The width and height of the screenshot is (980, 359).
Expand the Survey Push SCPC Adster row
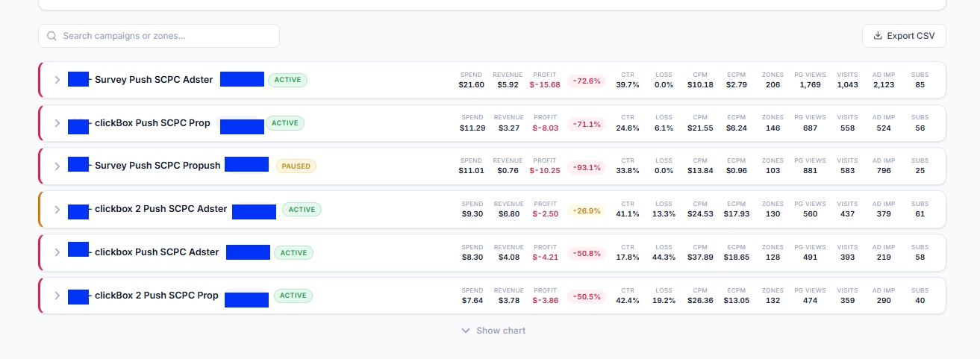pyautogui.click(x=57, y=80)
